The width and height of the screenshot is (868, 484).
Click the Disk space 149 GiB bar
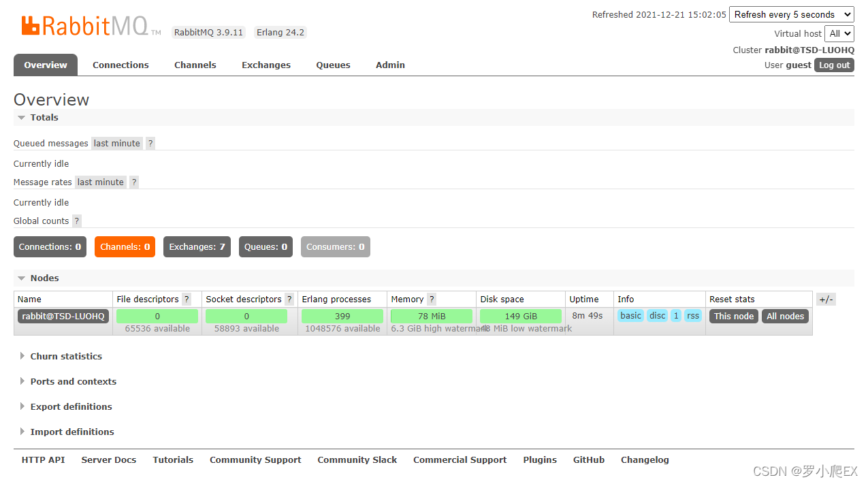(x=521, y=317)
